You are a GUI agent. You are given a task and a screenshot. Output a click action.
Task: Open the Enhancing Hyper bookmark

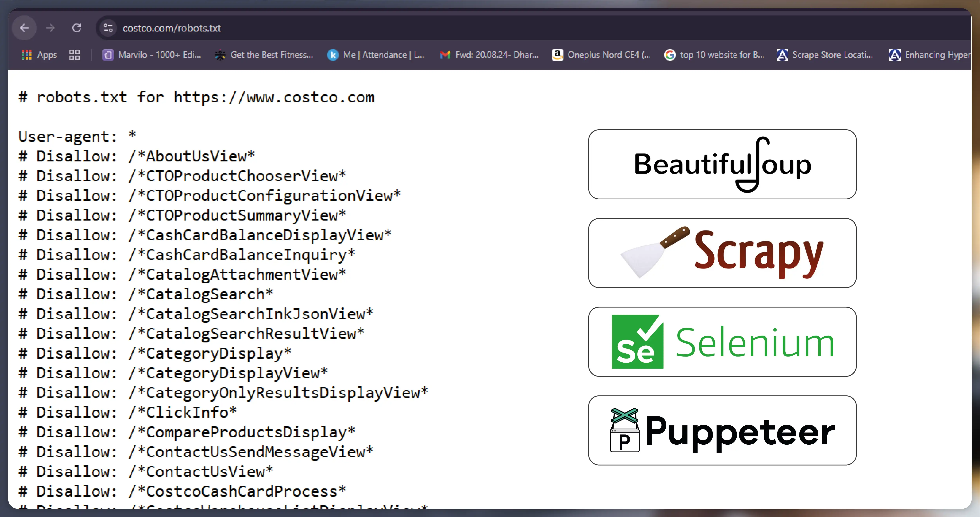(x=930, y=55)
